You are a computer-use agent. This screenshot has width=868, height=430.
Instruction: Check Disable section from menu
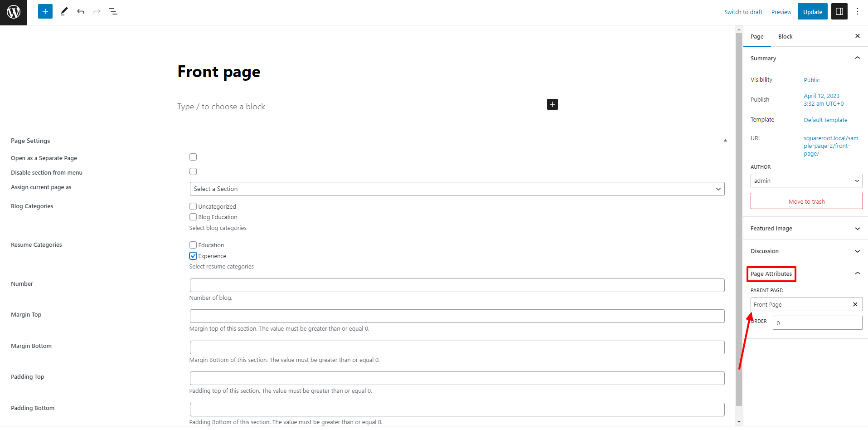[x=193, y=171]
